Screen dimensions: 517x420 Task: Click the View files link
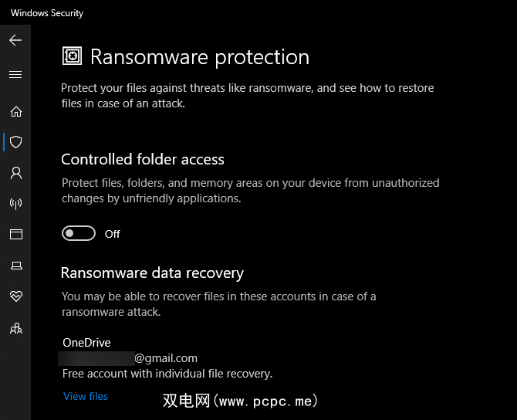tap(86, 396)
